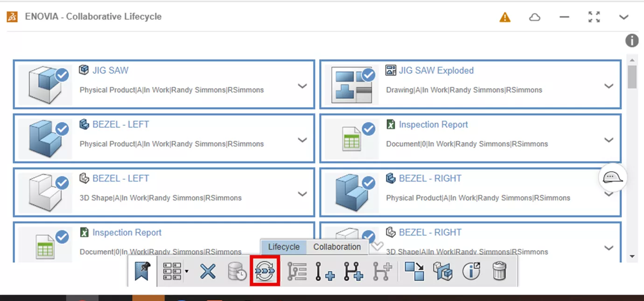
Task: Click the New Branch icon in toolbar
Action: [x=353, y=271]
